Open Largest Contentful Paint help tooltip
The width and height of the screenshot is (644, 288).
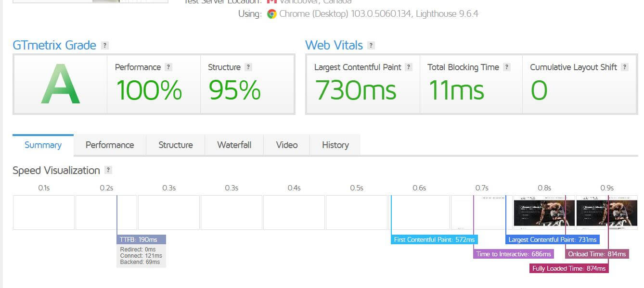408,67
